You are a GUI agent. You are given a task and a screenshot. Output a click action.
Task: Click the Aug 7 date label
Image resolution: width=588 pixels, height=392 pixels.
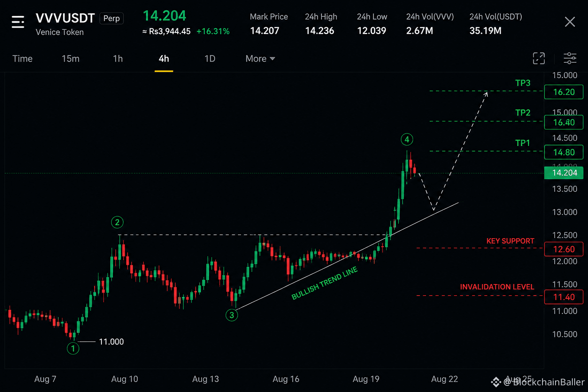[45, 379]
